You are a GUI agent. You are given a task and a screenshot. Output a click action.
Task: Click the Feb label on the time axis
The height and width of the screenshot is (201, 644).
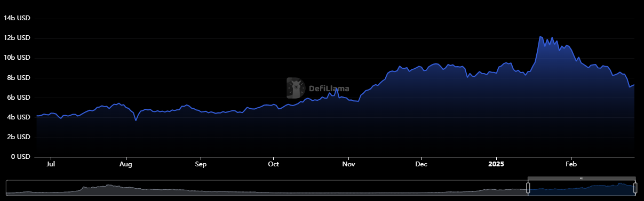(x=571, y=164)
